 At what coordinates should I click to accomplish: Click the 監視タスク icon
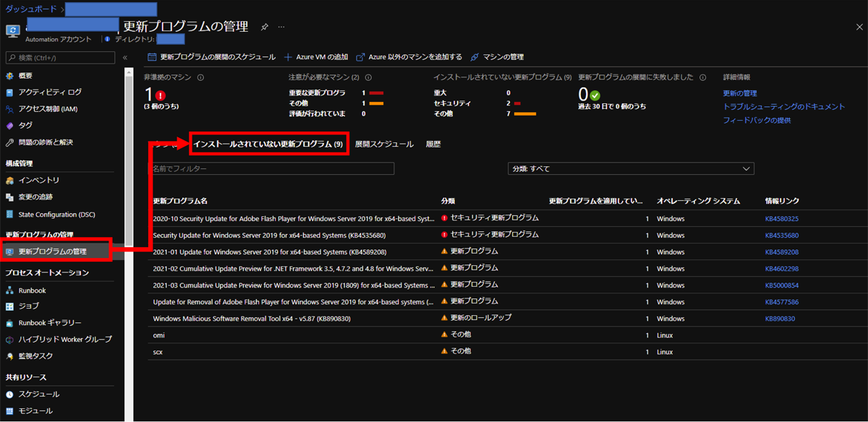tap(10, 356)
